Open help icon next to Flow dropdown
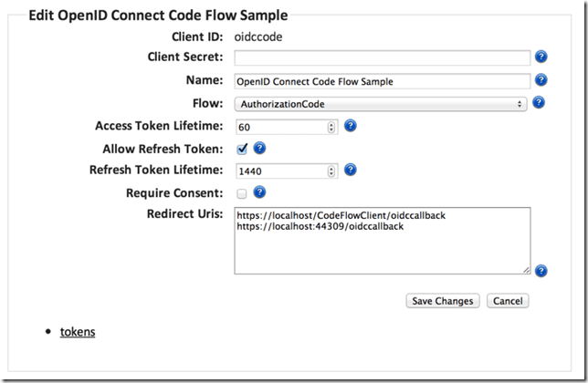Screen dimensions: 588x383 click(539, 102)
